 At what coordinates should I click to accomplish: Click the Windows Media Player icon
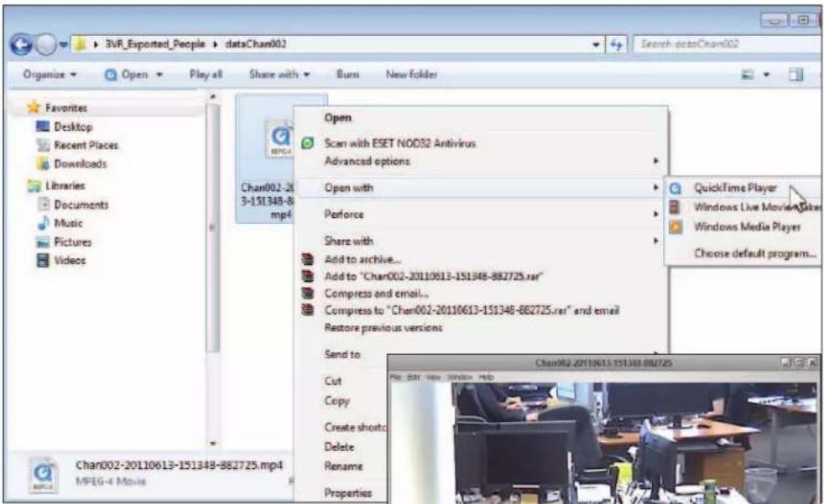[675, 226]
